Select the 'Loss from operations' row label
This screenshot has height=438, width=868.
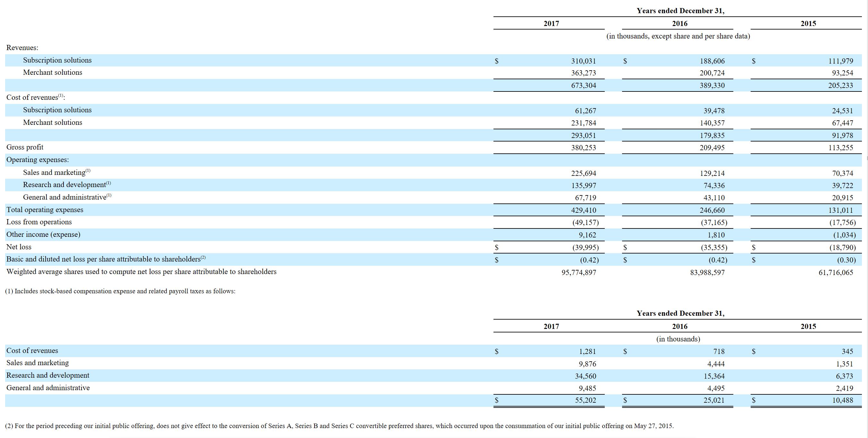39,222
